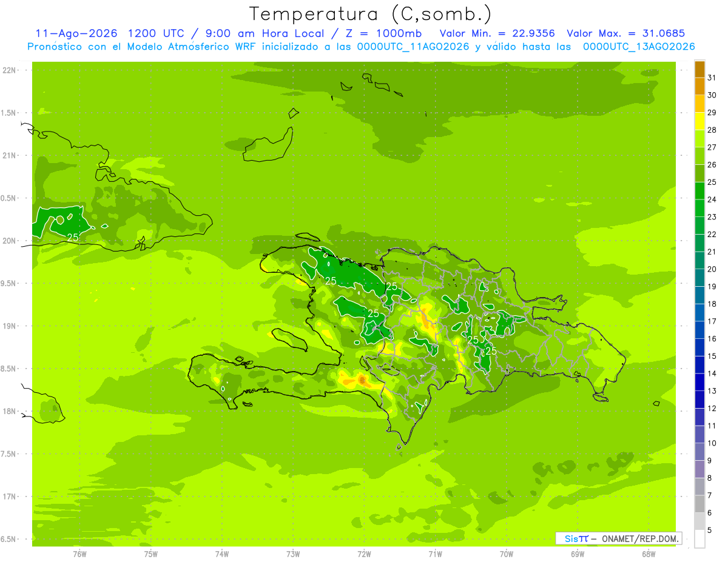Click the '19N' latitude axis label
This screenshot has width=728, height=562.
coord(8,326)
